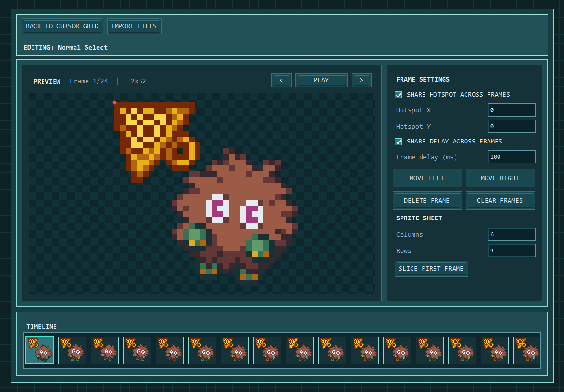Advance to the next frame arrow
Screen dimensions: 564x392
pyautogui.click(x=361, y=80)
